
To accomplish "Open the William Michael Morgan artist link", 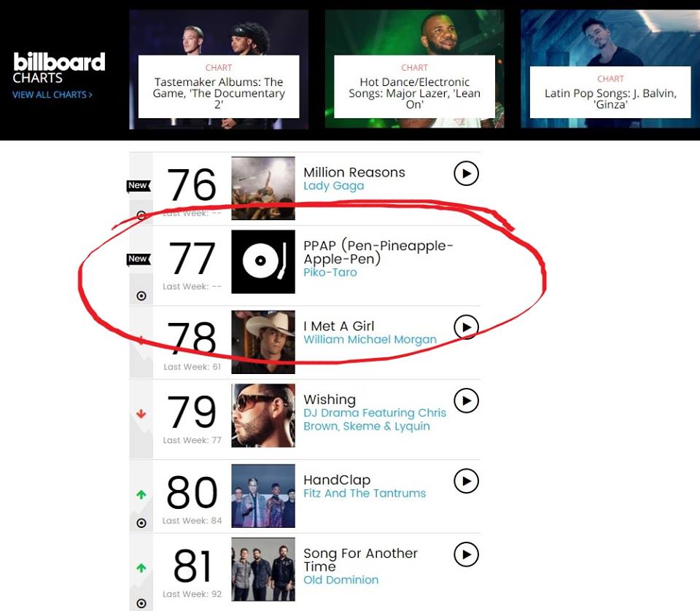I will click(x=370, y=339).
